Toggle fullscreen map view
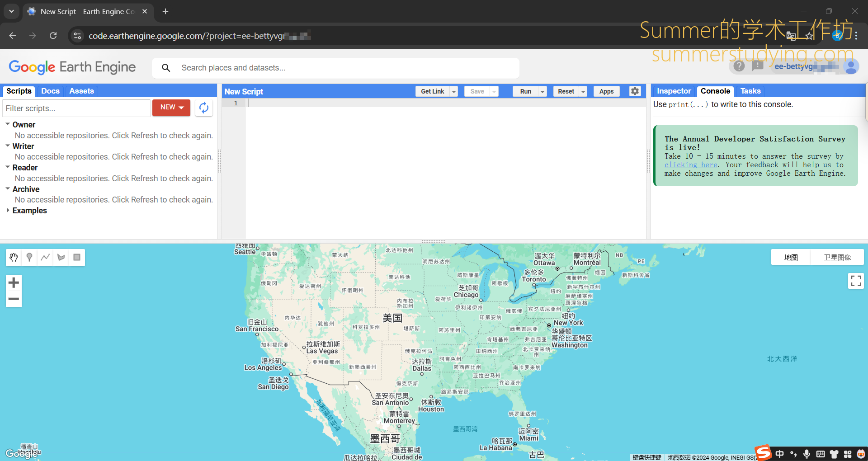Image resolution: width=868 pixels, height=461 pixels. point(855,281)
